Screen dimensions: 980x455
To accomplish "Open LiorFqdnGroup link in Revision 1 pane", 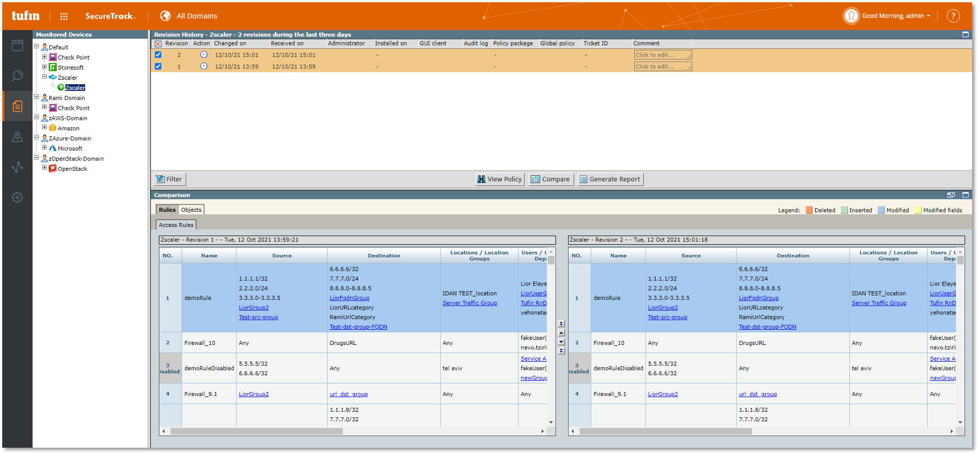I will [x=350, y=298].
